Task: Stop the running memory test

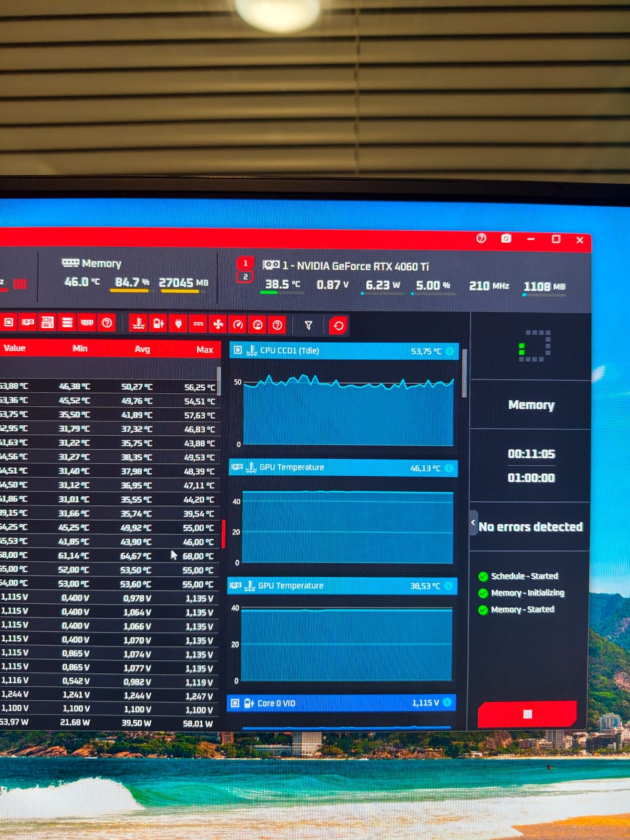Action: pos(527,714)
